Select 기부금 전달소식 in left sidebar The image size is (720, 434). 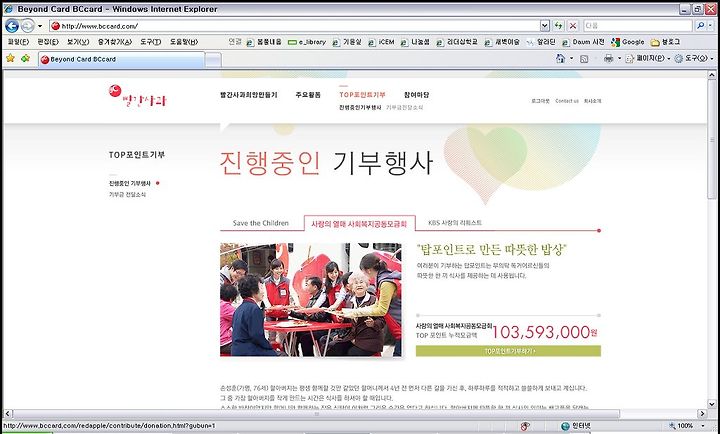(x=127, y=195)
